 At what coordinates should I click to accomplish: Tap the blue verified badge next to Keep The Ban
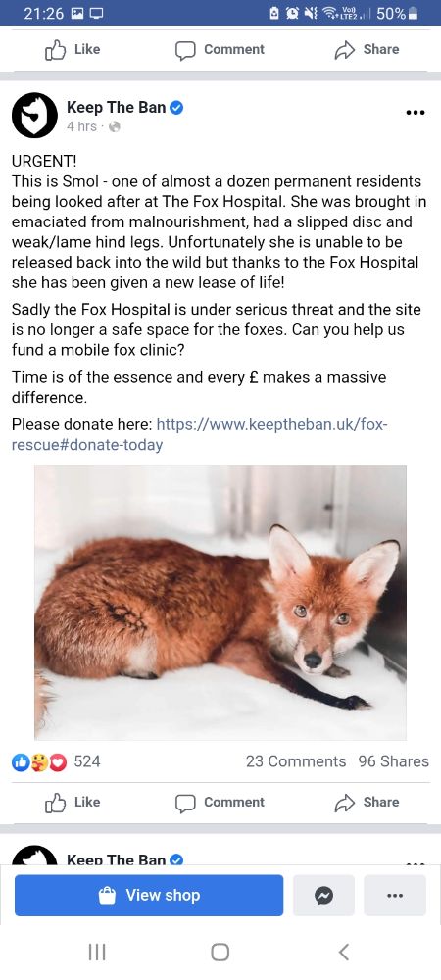coord(176,108)
